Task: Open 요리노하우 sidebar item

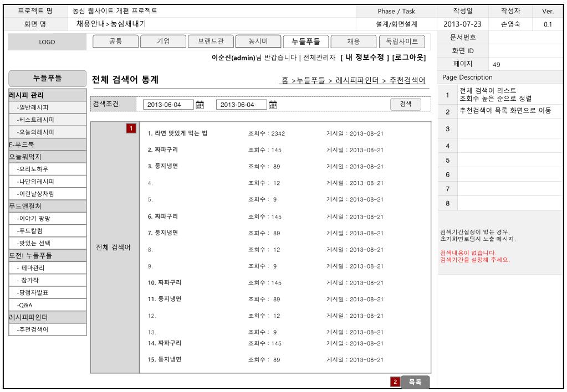Action: point(47,169)
